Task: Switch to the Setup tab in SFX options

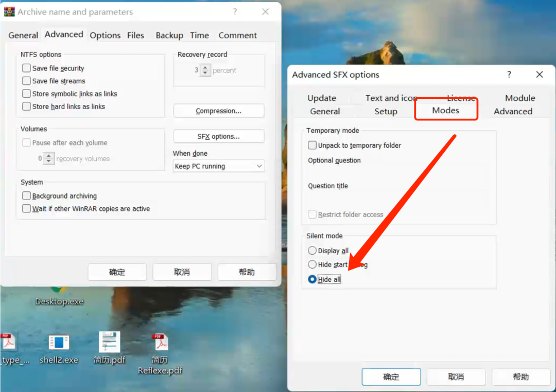Action: [386, 111]
